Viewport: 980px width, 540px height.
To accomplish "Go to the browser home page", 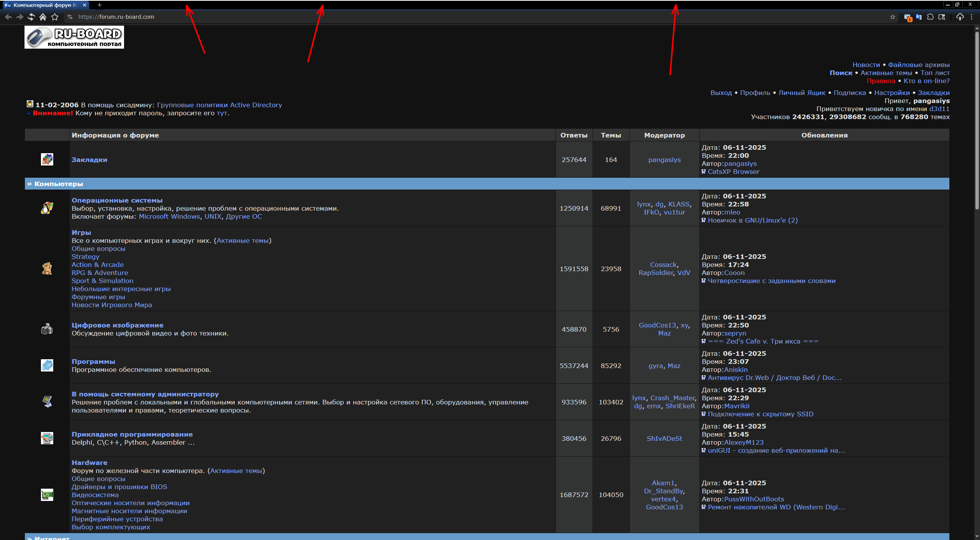I will (x=43, y=17).
